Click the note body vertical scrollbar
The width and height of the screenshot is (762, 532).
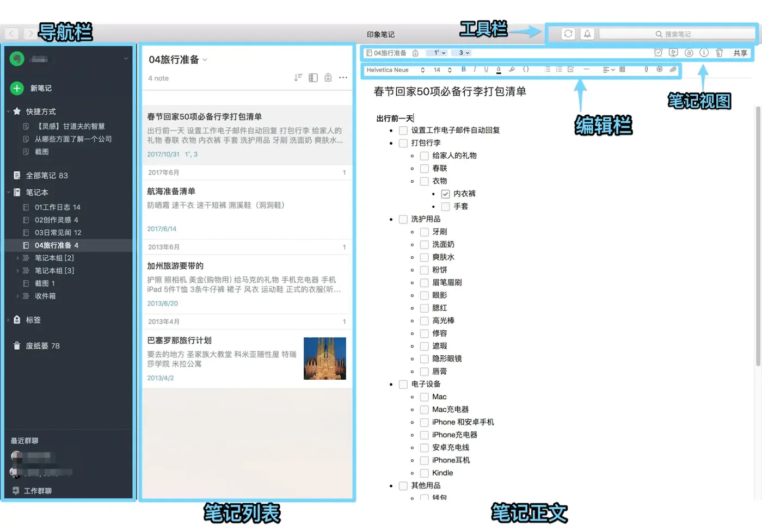point(758,236)
